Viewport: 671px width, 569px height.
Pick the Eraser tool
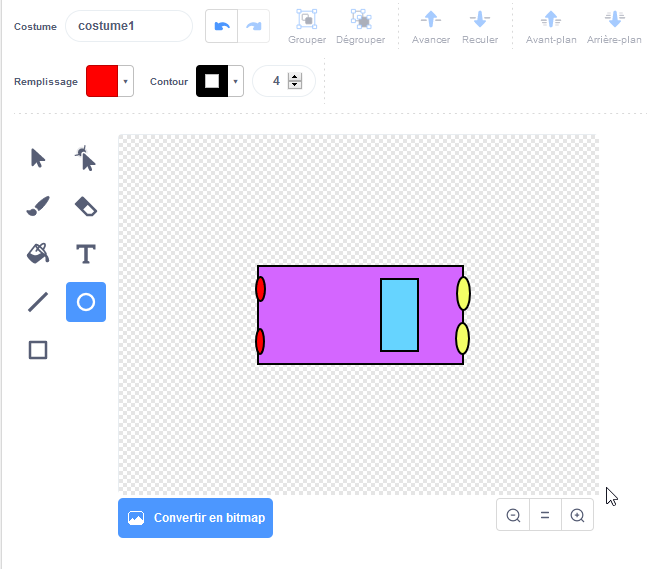tap(86, 206)
